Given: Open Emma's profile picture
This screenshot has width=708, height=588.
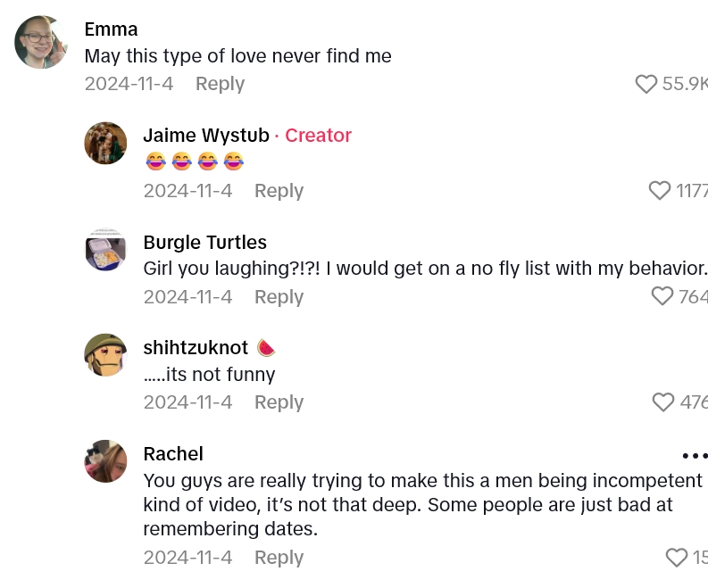Looking at the screenshot, I should coord(41,42).
